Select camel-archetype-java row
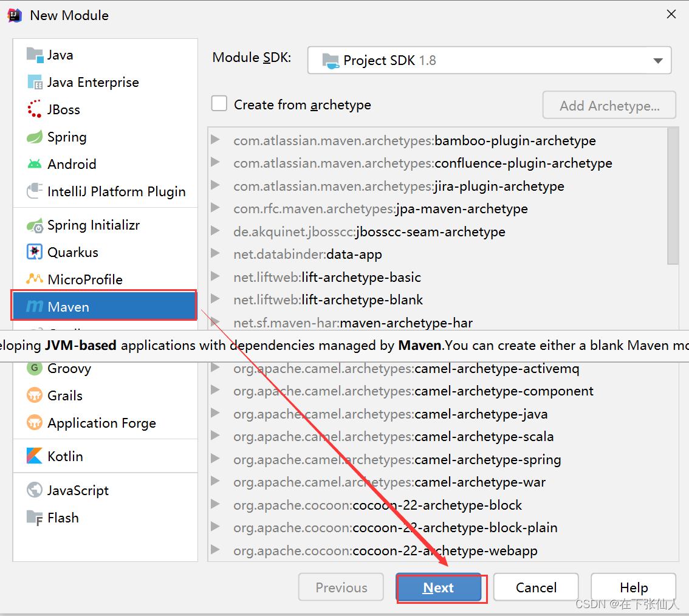 437,414
